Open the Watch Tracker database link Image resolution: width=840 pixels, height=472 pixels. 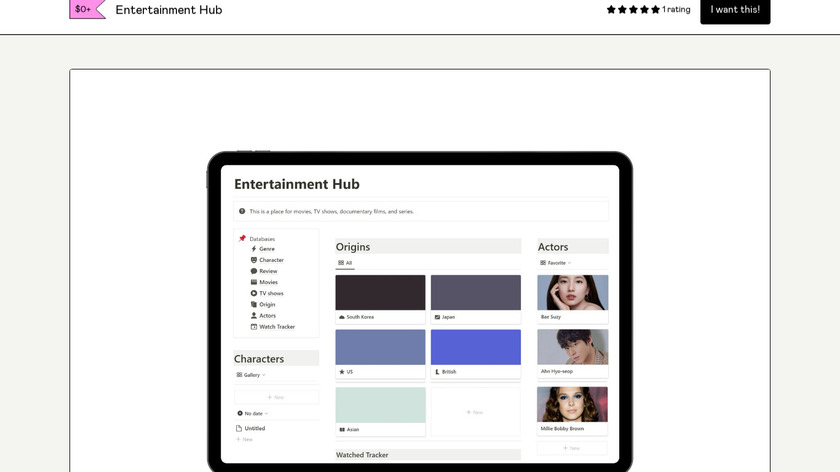pos(277,327)
